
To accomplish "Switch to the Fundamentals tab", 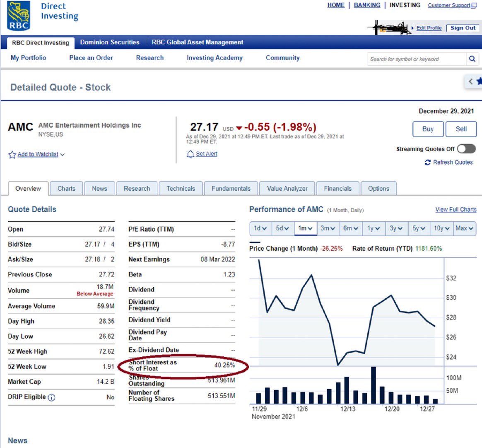I will (x=231, y=188).
